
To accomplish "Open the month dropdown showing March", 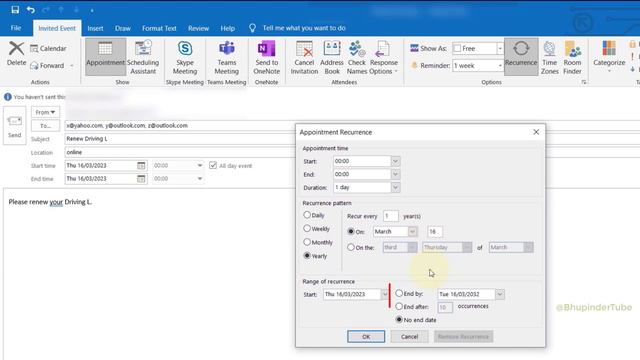I will click(412, 231).
